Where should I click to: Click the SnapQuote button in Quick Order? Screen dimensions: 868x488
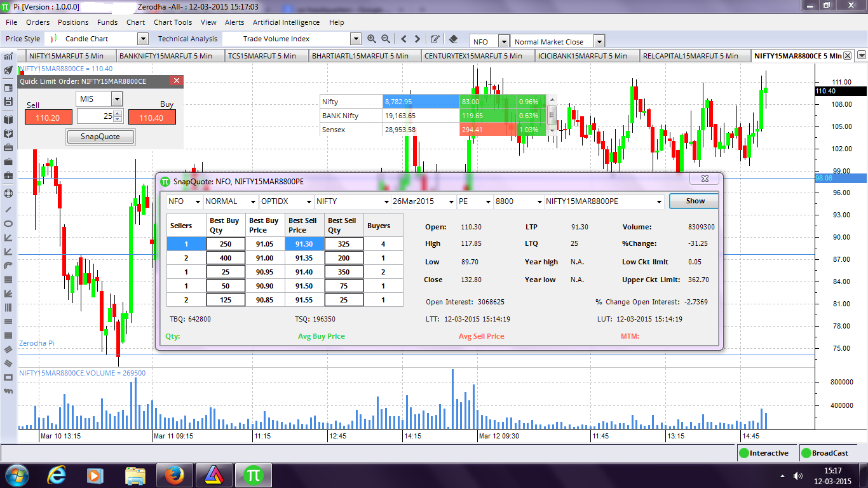pos(100,137)
